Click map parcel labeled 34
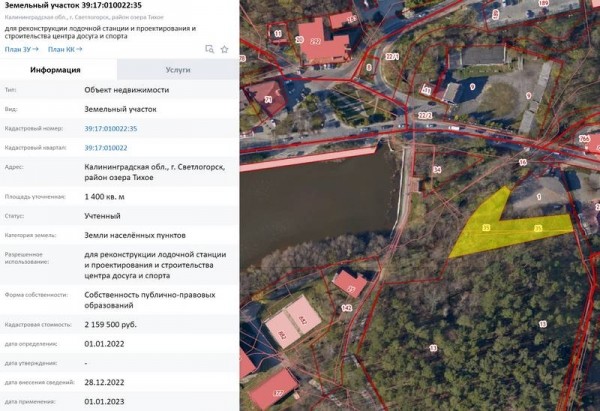Screen dimensions: 600x411 437,169
